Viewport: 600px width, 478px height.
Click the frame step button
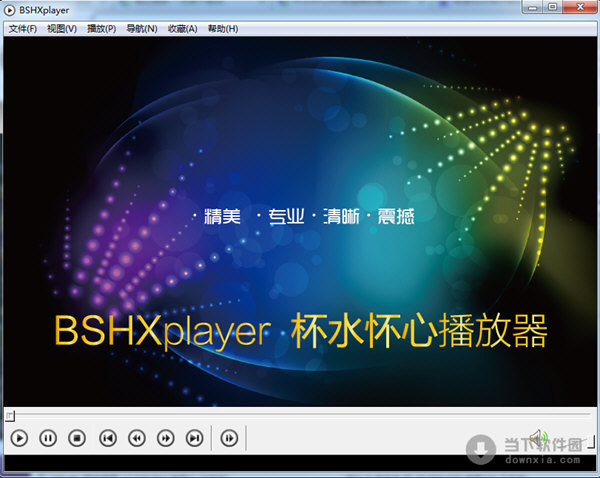click(x=229, y=438)
